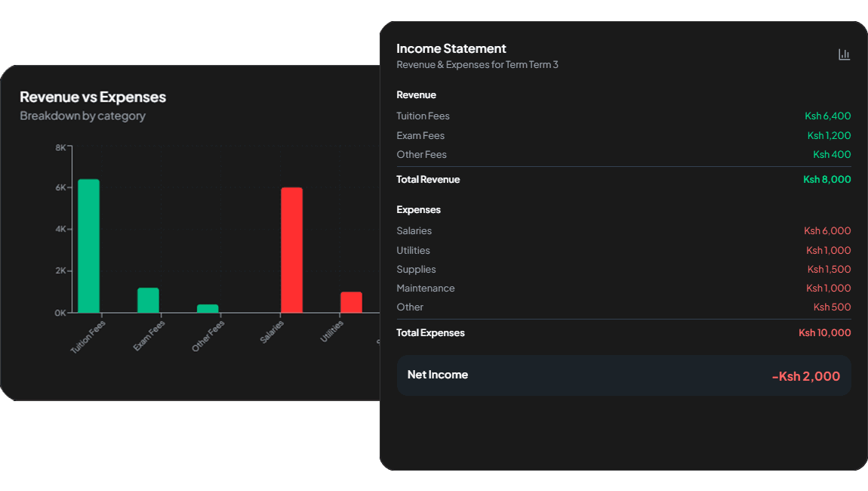
Task: Click the green Other Fees bar
Action: coord(208,308)
